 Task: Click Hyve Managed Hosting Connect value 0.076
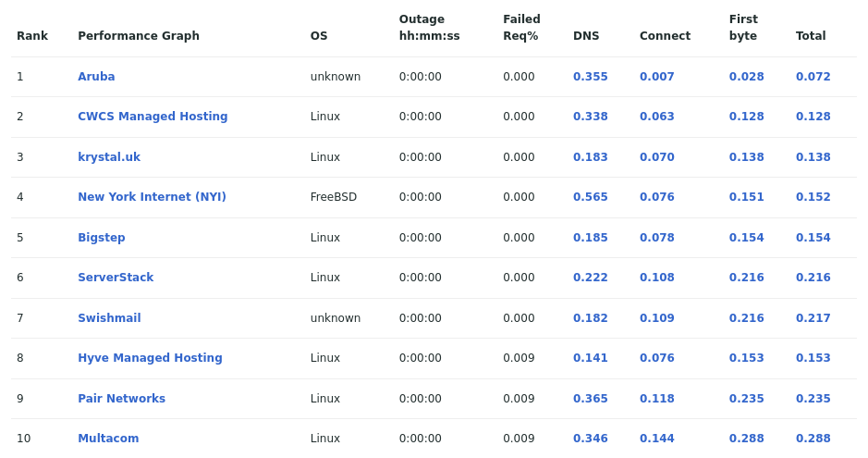657,358
